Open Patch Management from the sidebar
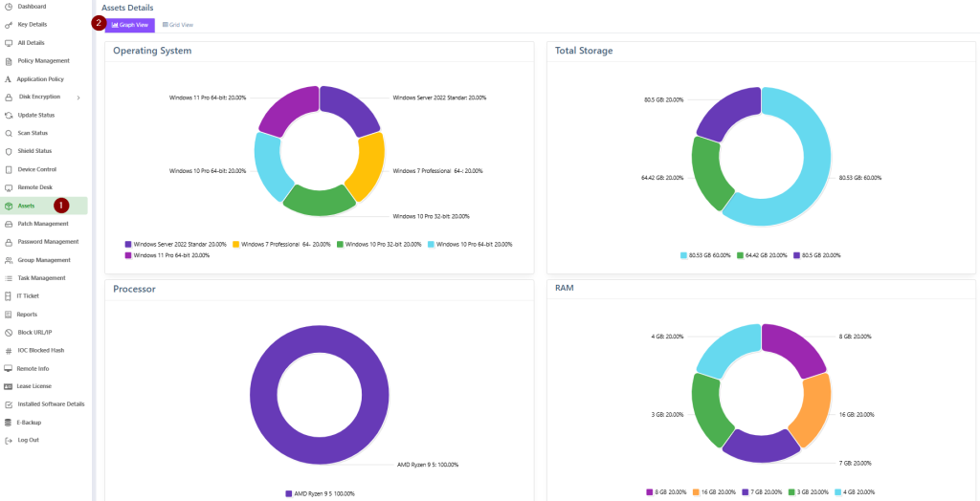 click(x=43, y=224)
